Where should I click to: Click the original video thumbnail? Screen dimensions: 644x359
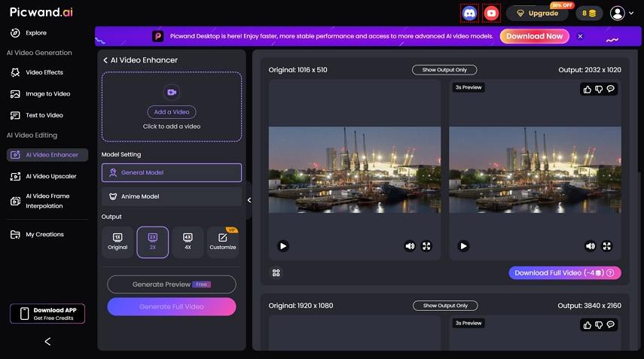pyautogui.click(x=355, y=170)
